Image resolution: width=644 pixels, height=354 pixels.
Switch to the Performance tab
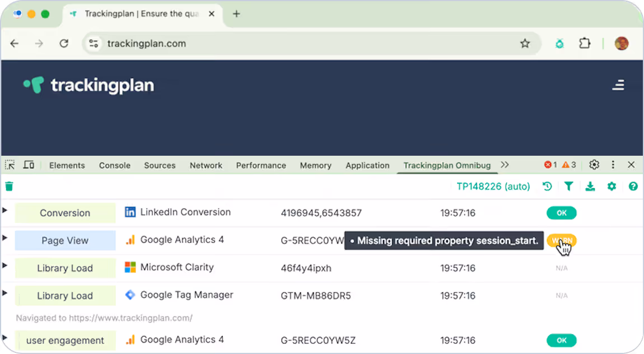[261, 165]
